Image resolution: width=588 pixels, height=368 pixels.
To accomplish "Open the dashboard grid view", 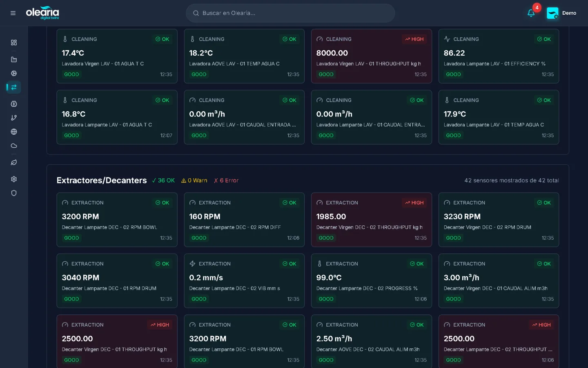I will point(13,42).
